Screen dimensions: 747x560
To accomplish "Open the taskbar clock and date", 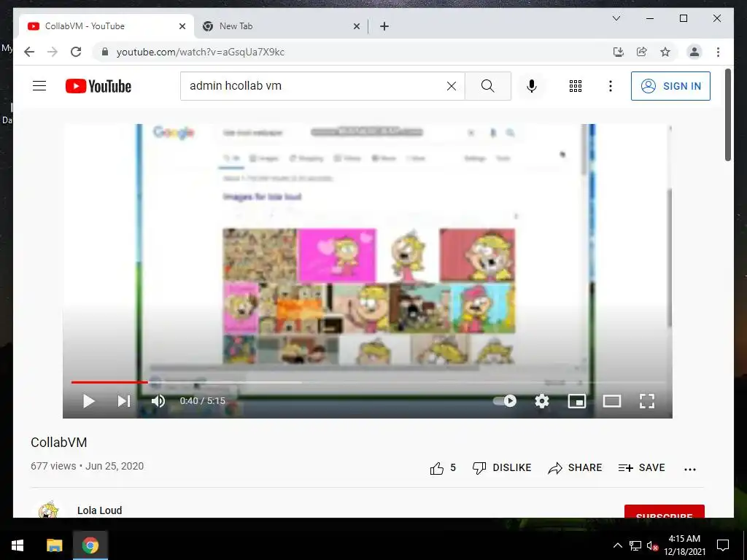I will point(684,545).
